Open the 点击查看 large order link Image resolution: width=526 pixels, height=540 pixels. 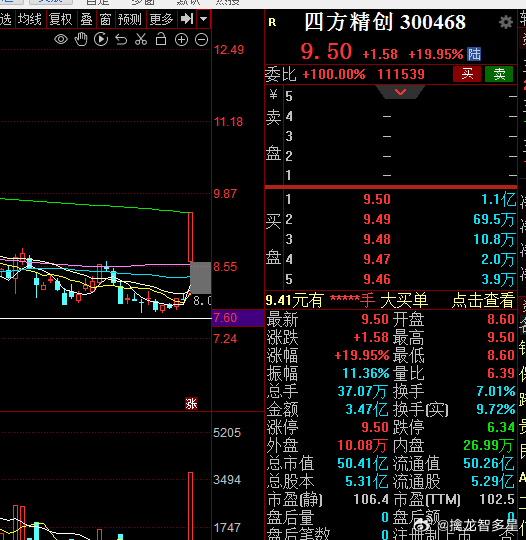(x=483, y=300)
